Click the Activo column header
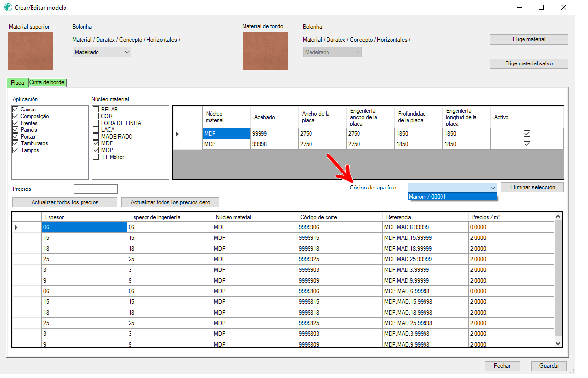Viewport: 588px width, 378px height. pos(527,117)
